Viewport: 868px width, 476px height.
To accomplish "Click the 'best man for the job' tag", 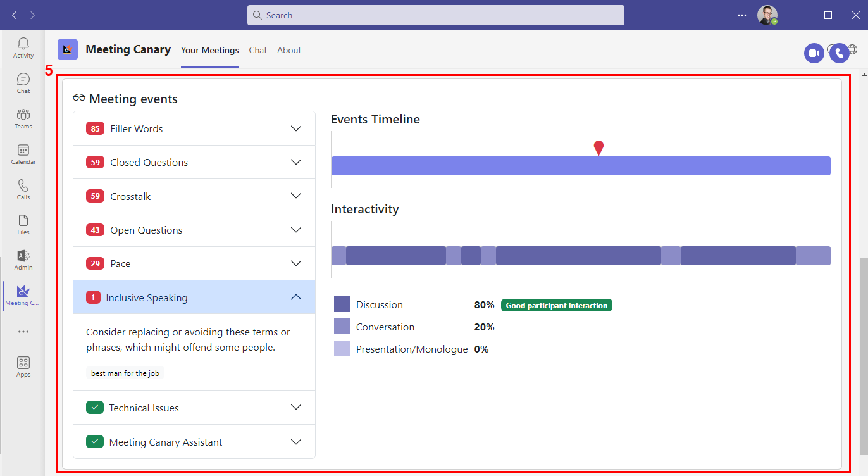I will [x=125, y=373].
